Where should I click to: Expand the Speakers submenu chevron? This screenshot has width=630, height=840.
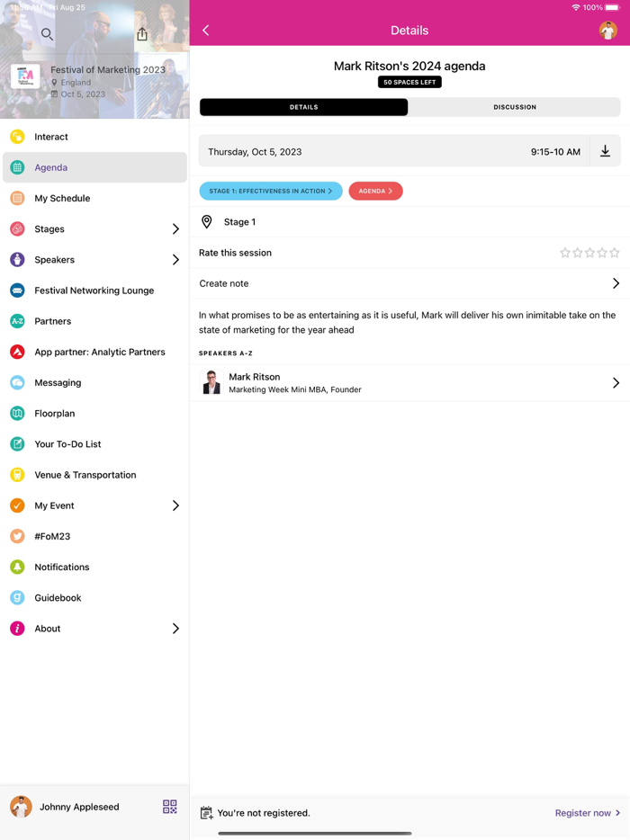click(x=175, y=260)
